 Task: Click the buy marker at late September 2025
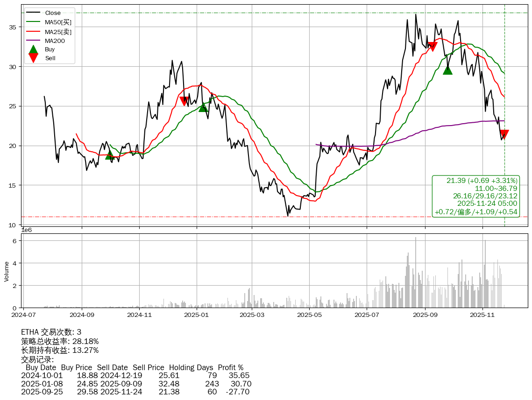[447, 70]
